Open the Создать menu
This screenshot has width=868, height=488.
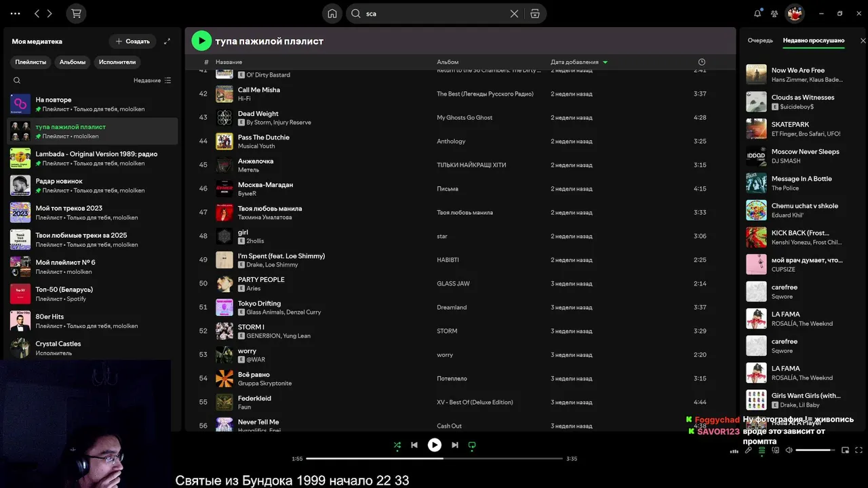(132, 41)
